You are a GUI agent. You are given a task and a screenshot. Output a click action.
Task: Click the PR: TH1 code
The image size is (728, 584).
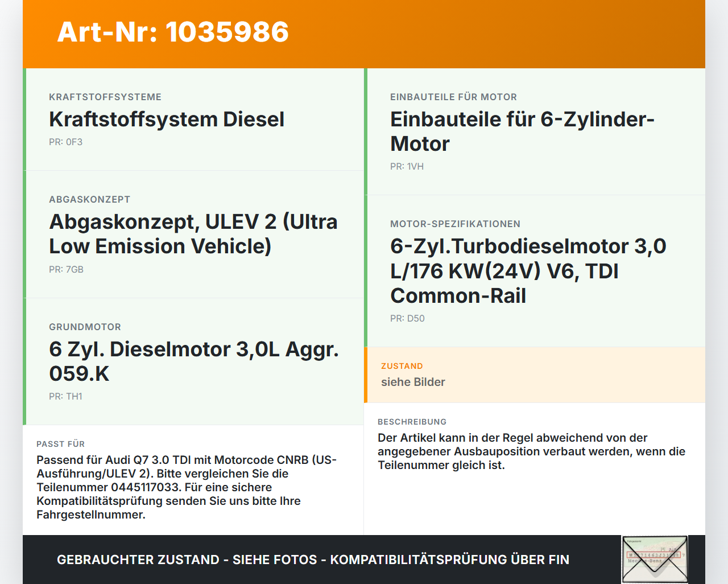pyautogui.click(x=65, y=397)
